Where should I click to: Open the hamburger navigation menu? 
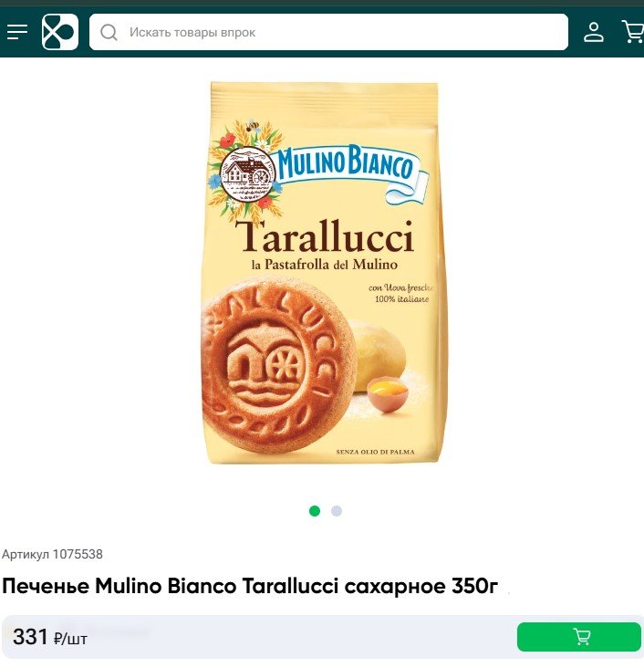point(17,32)
